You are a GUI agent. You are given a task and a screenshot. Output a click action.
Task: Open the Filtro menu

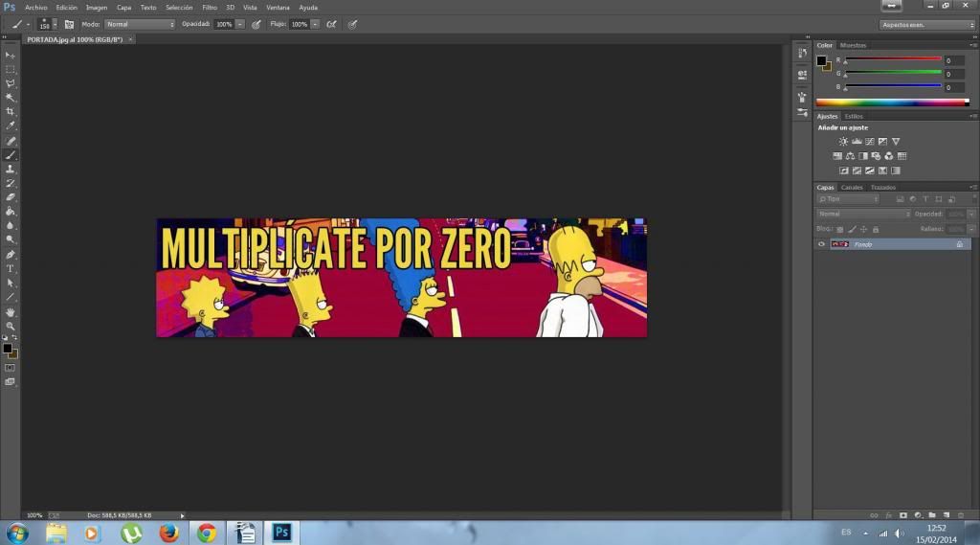(x=209, y=7)
